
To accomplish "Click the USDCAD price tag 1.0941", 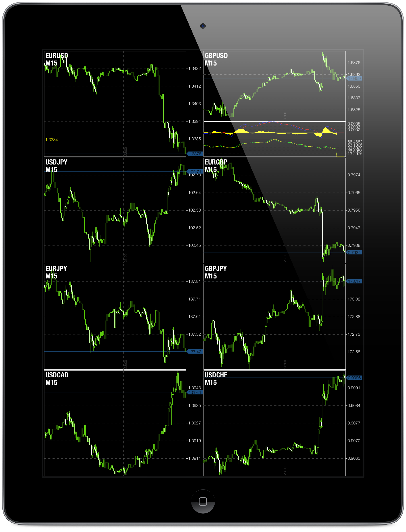I will (195, 392).
